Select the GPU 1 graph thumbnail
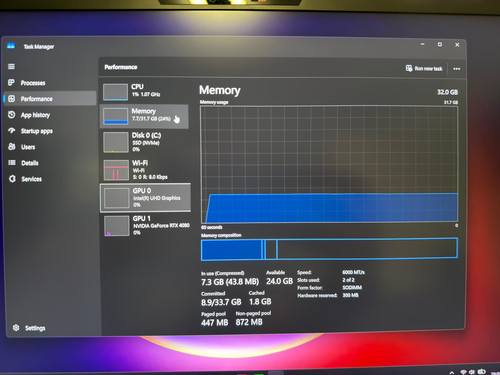500x375 pixels. coord(116,226)
